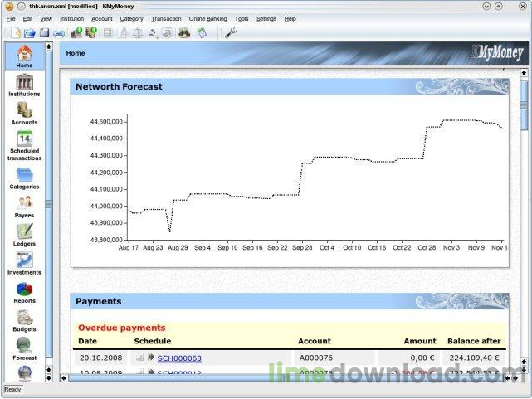Viewport: 532px width, 399px height.
Task: Show the Categories view
Action: pos(24,178)
